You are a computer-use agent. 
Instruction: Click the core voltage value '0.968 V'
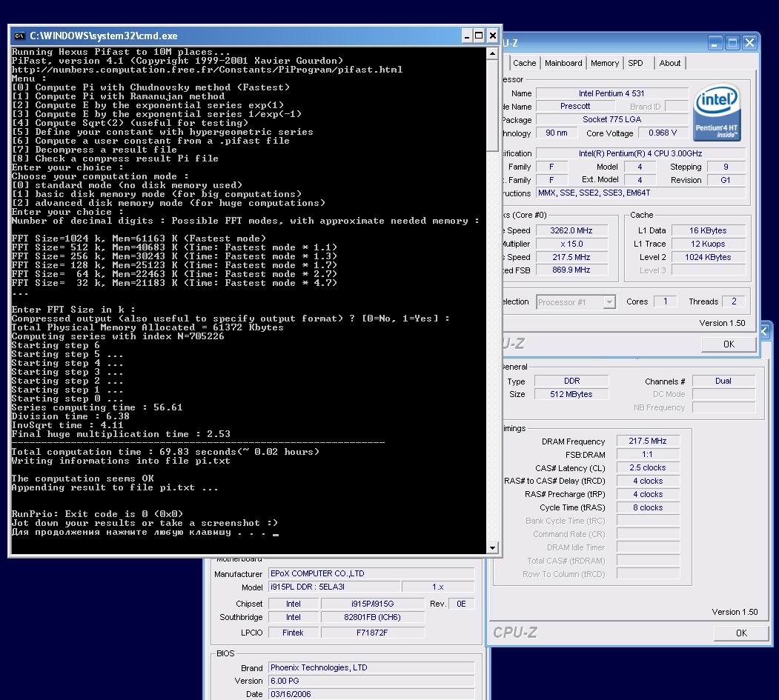(x=663, y=133)
